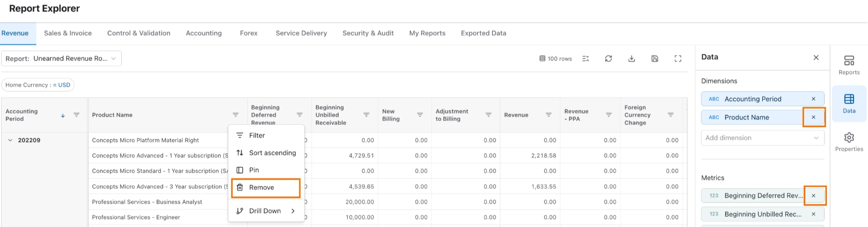This screenshot has width=868, height=227.
Task: Click the Home Currency USD filter chip
Action: click(x=38, y=85)
